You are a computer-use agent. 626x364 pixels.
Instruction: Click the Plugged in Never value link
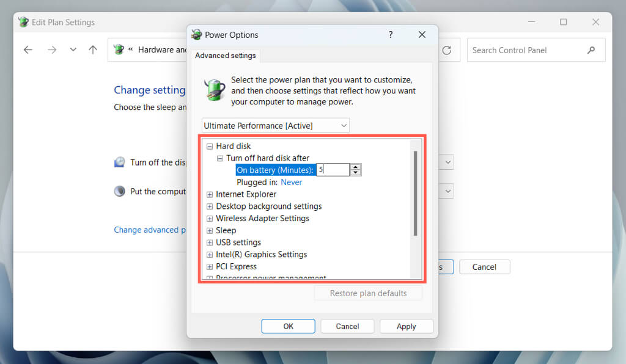click(x=291, y=182)
